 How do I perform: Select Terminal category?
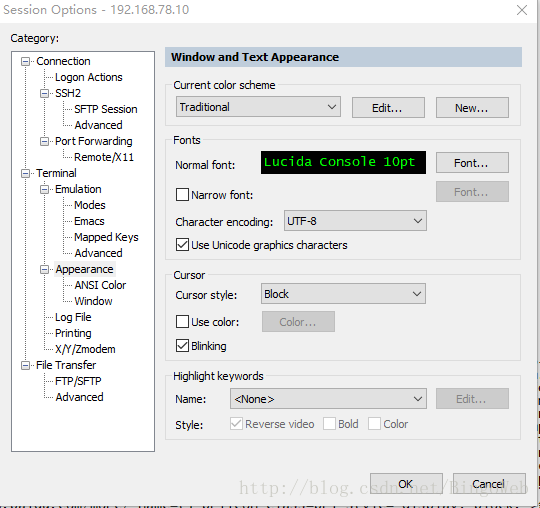[56, 173]
